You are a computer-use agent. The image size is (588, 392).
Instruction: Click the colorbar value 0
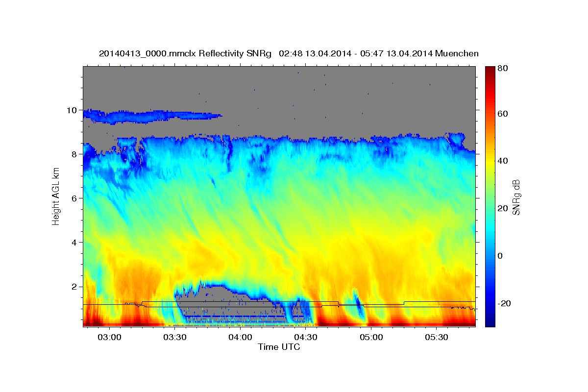coord(501,256)
